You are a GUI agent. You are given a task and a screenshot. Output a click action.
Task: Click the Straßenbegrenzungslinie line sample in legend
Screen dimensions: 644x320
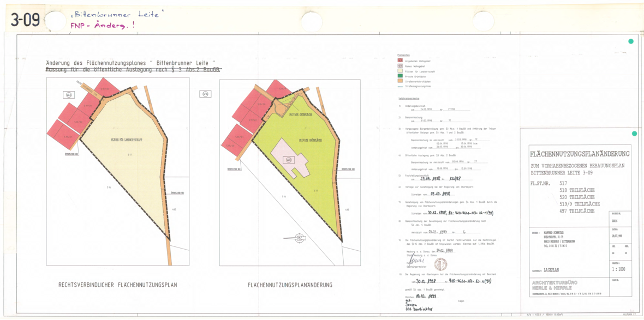399,87
